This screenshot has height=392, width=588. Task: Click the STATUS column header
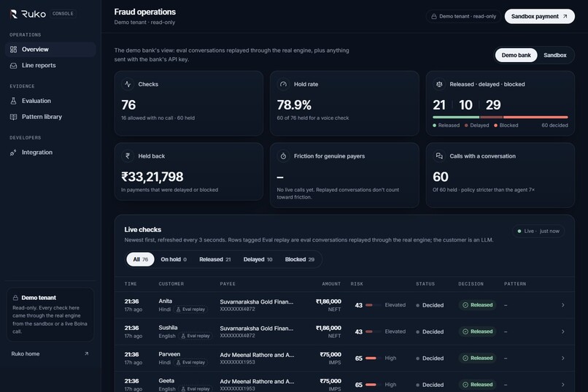(425, 284)
